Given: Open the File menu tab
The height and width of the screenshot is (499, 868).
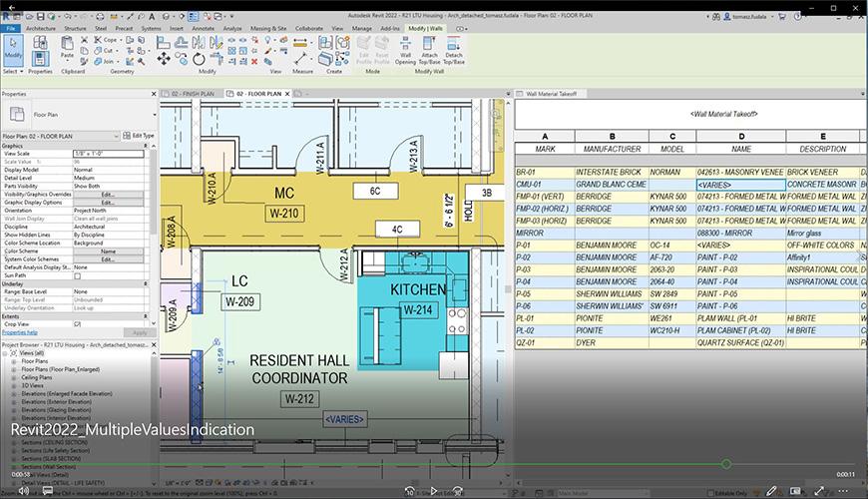Looking at the screenshot, I should (x=11, y=28).
